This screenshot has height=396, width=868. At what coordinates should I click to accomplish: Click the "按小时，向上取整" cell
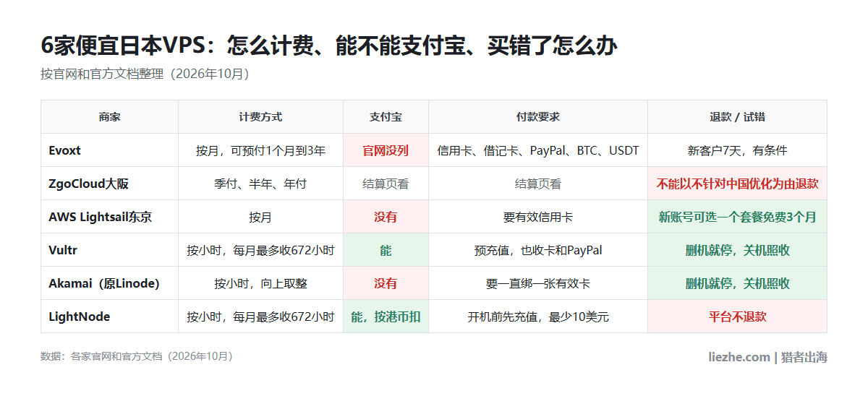pyautogui.click(x=260, y=283)
